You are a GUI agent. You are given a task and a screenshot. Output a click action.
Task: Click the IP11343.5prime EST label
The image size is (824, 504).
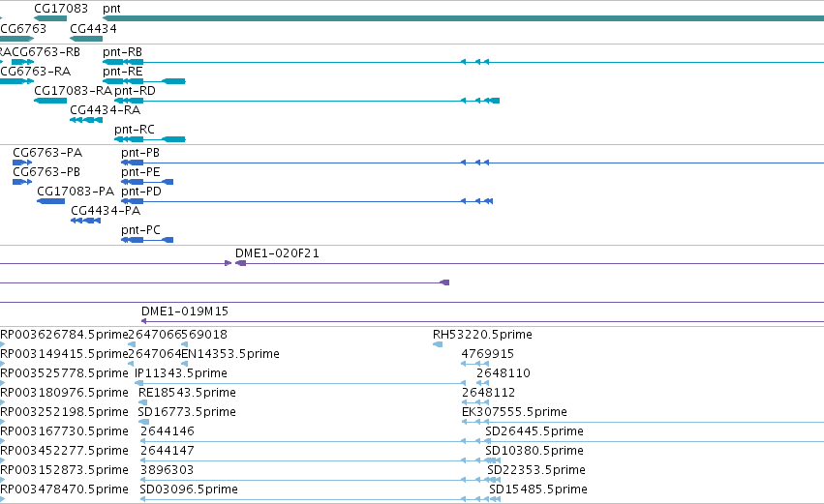pos(181,373)
